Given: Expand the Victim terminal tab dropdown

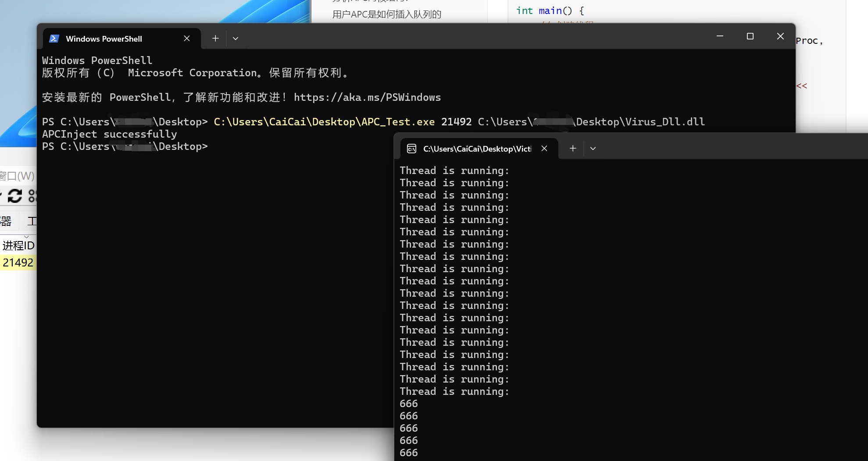Looking at the screenshot, I should click(x=593, y=149).
